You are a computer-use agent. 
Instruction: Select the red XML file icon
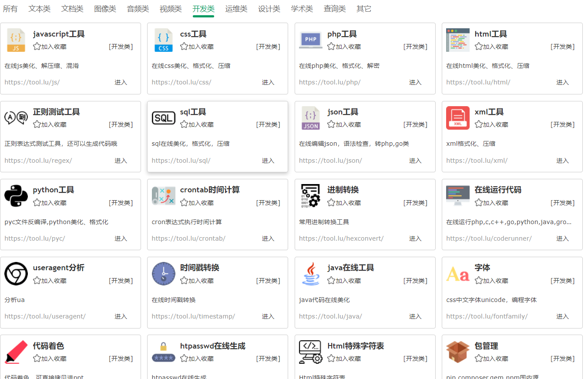point(458,117)
